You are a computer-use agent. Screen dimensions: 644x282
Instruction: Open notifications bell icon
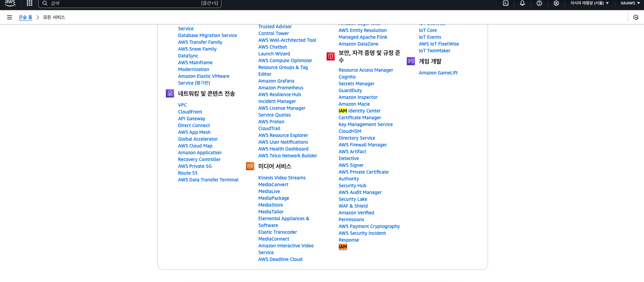(x=522, y=3)
